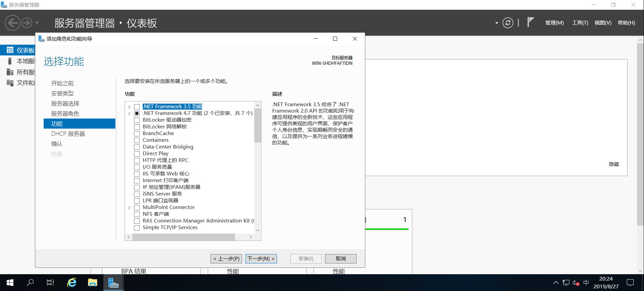The width and height of the screenshot is (644, 291).
Task: Click 上一步(P) previous button
Action: point(226,258)
